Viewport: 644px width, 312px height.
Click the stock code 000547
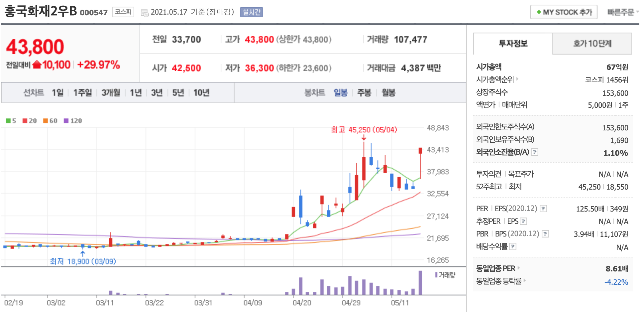click(x=94, y=13)
